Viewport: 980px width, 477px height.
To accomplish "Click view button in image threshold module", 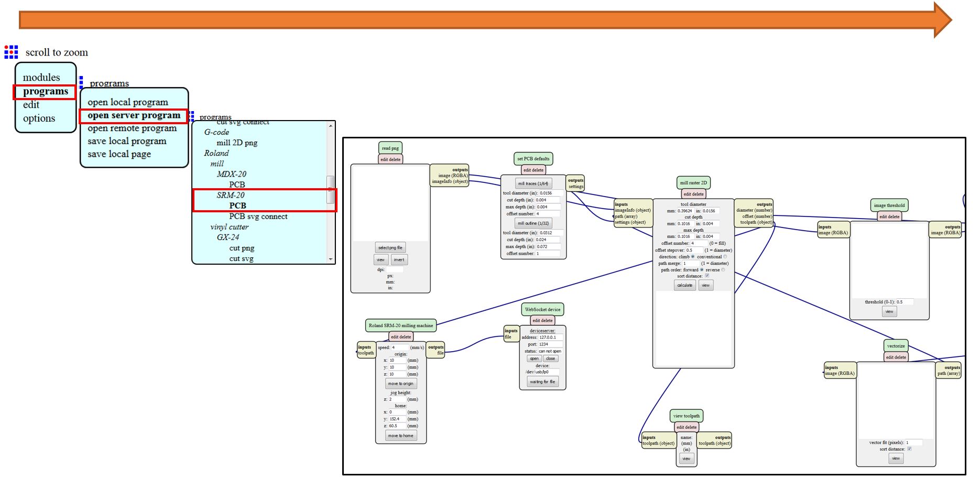I will pyautogui.click(x=889, y=311).
